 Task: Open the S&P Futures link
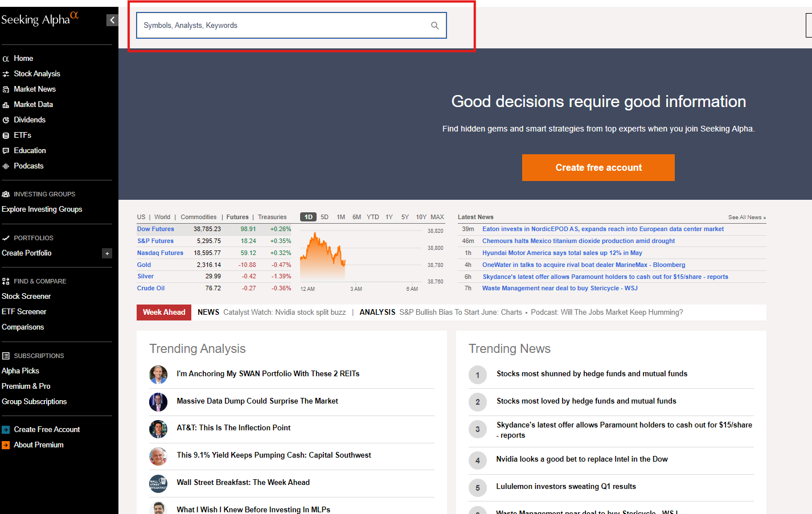coord(155,241)
